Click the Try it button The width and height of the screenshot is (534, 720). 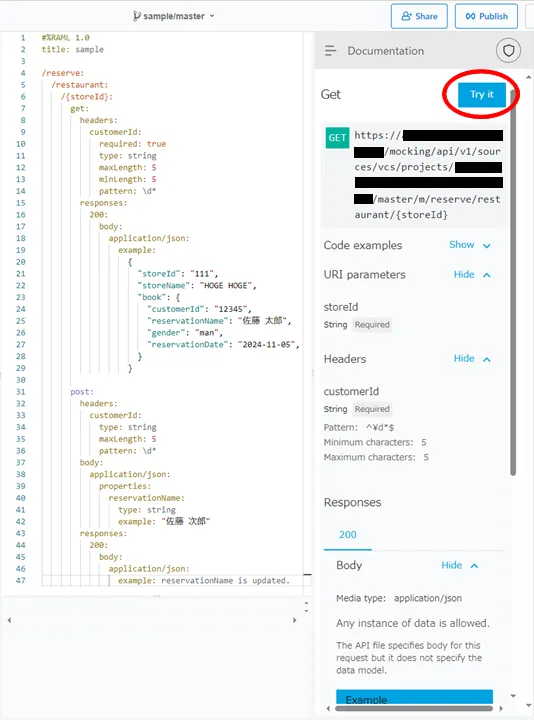pos(482,95)
